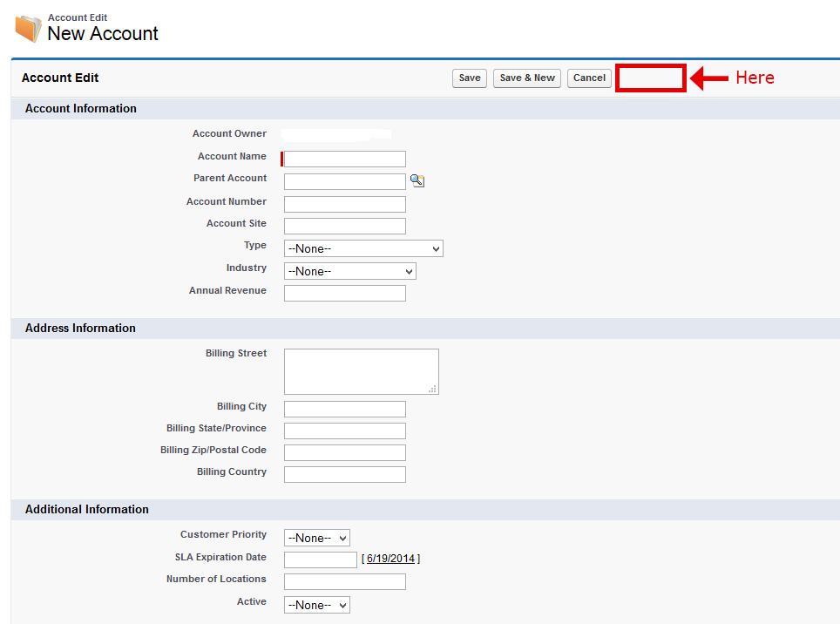
Task: Select the Billing City field
Action: [x=345, y=409]
